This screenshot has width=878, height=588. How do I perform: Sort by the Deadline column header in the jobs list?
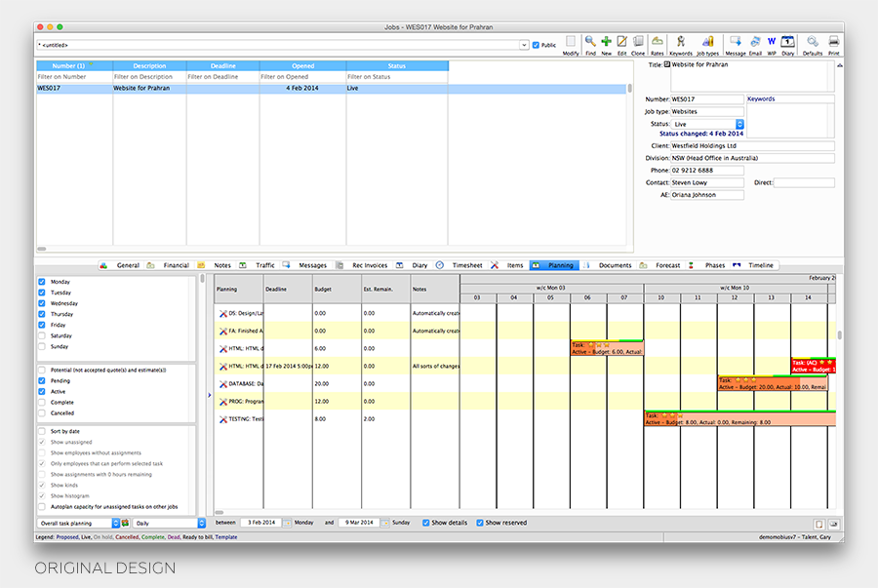click(x=222, y=65)
